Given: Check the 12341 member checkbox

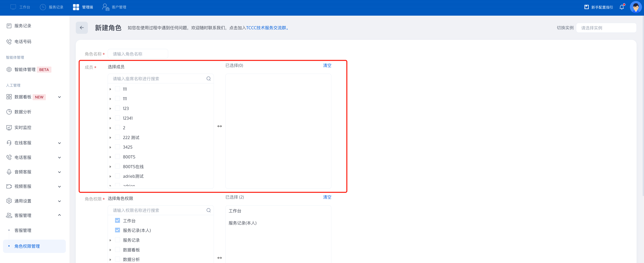Looking at the screenshot, I should pyautogui.click(x=118, y=118).
